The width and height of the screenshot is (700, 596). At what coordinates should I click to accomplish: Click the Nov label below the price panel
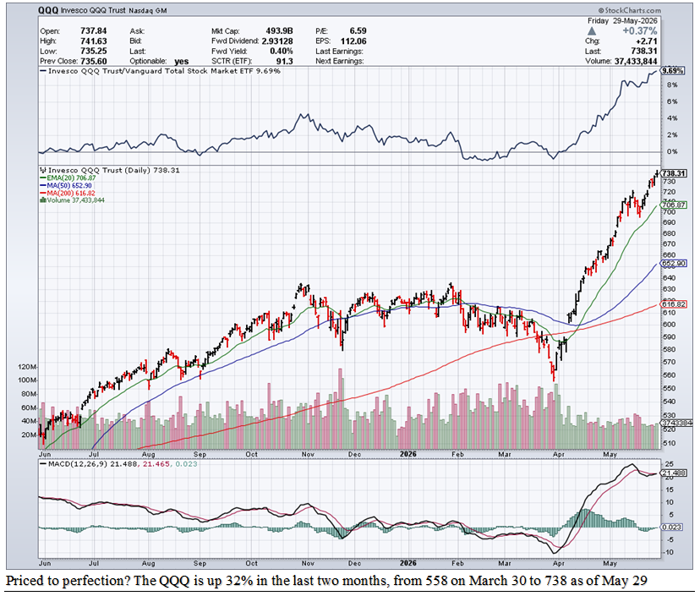(x=308, y=454)
